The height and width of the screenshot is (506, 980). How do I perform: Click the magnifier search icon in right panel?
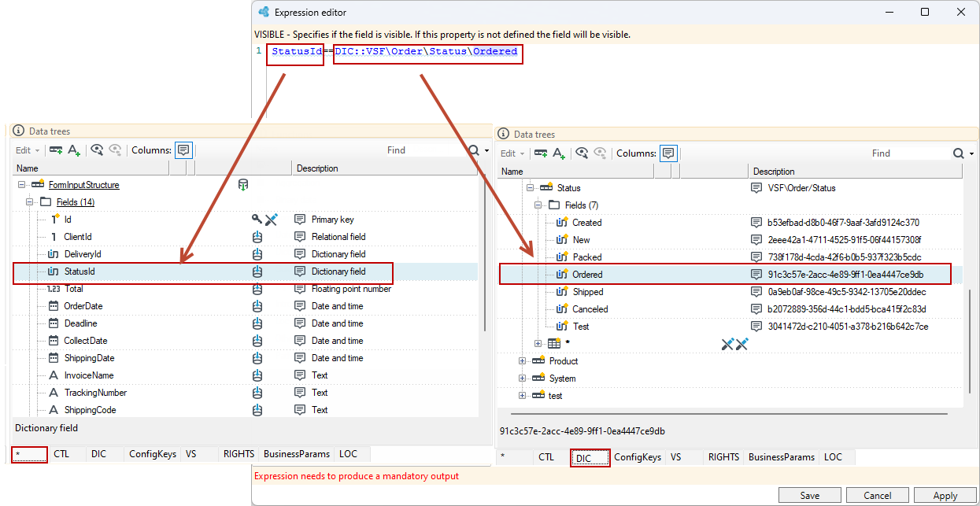959,153
